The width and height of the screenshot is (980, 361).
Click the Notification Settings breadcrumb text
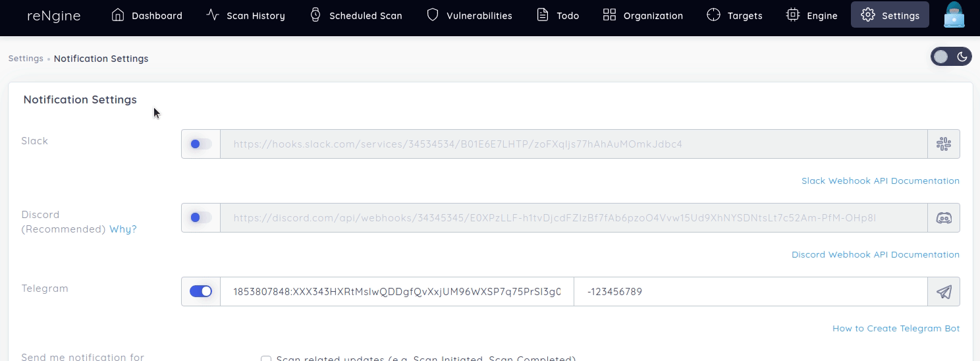(x=101, y=58)
